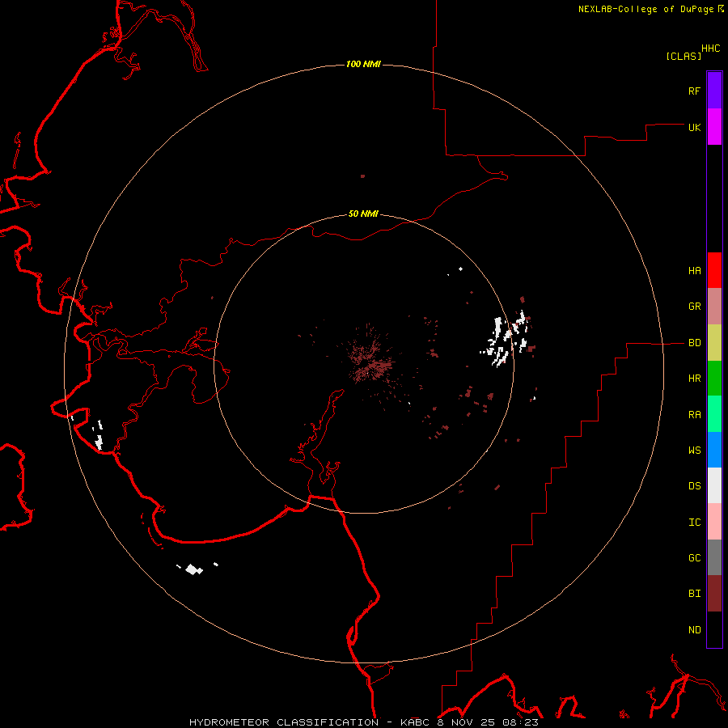Click the 100 NMI range ring label

363,64
